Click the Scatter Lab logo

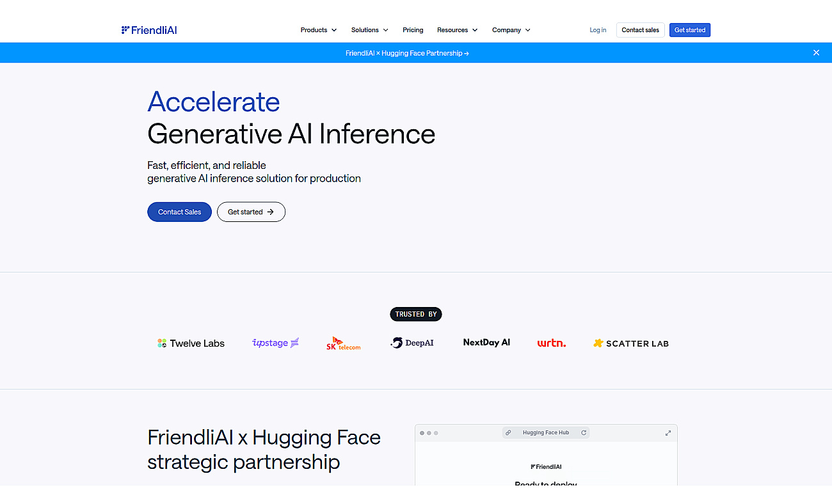(630, 343)
